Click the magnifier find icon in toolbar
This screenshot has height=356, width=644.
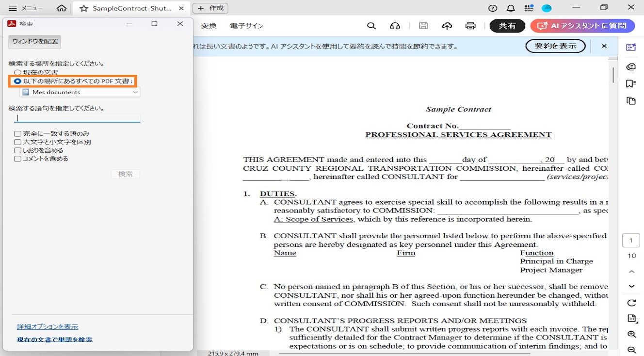371,26
